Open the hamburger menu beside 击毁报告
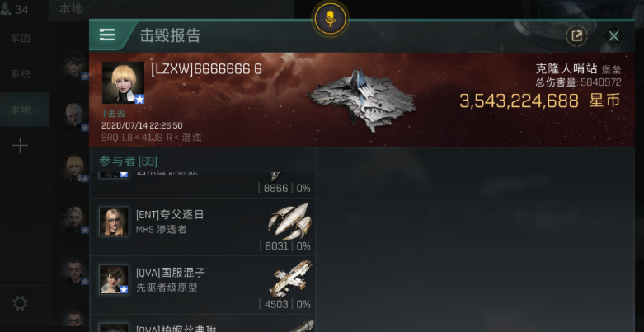 coord(107,35)
